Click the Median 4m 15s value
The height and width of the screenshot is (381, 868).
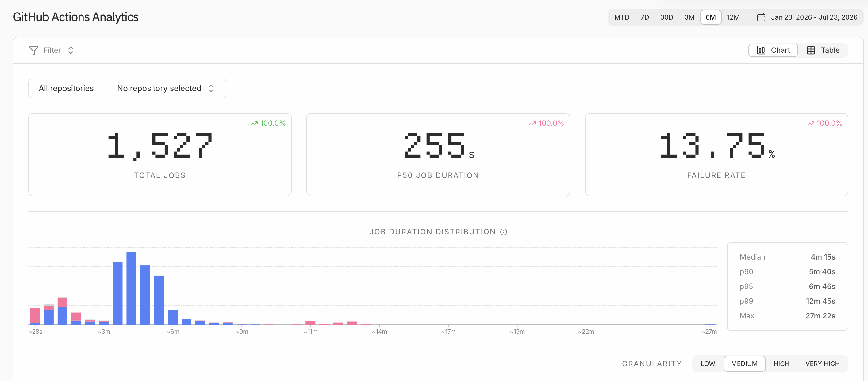point(823,257)
